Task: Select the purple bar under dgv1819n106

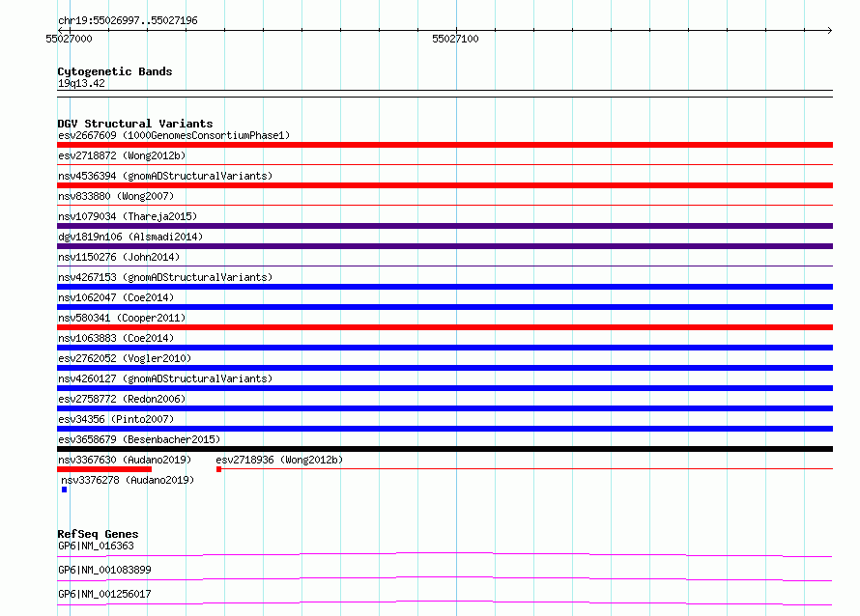Action: (x=444, y=246)
